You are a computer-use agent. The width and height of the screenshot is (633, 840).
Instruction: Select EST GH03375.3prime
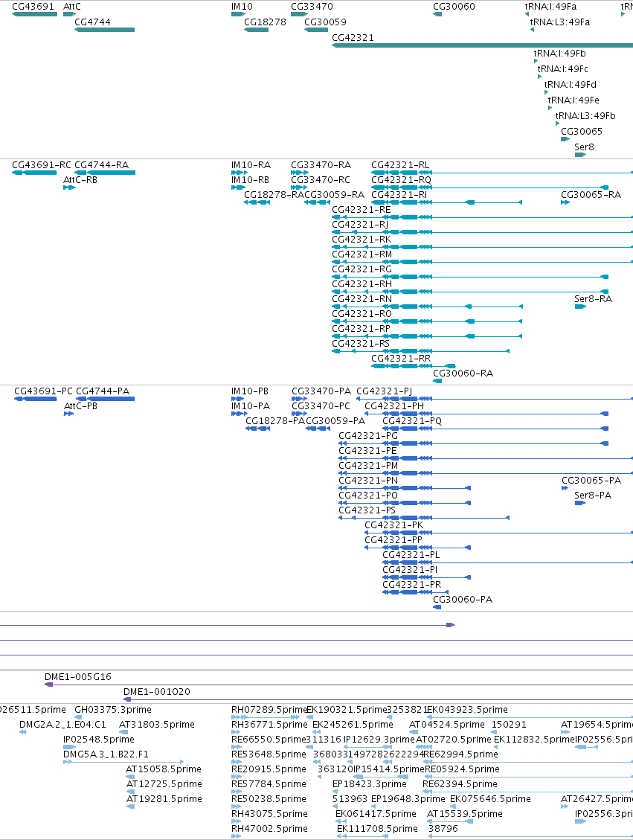pos(78,716)
